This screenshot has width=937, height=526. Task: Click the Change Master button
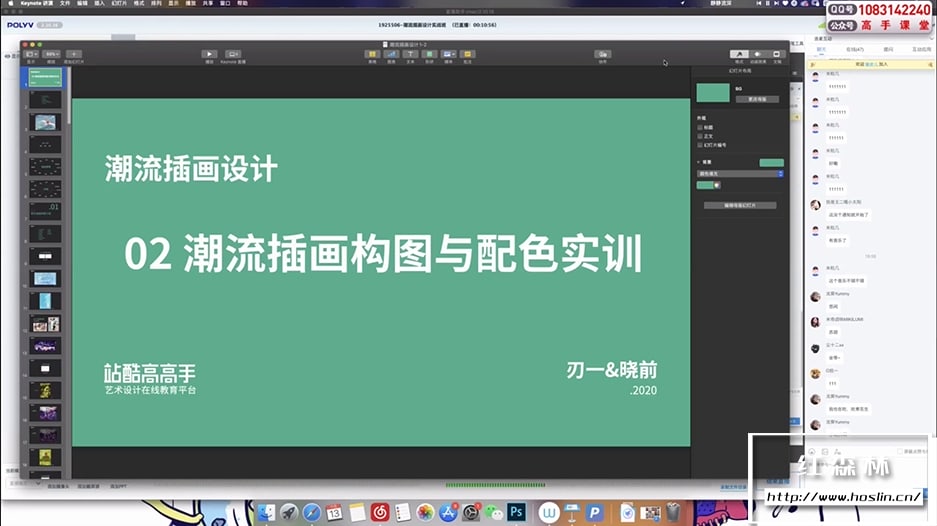coord(757,99)
